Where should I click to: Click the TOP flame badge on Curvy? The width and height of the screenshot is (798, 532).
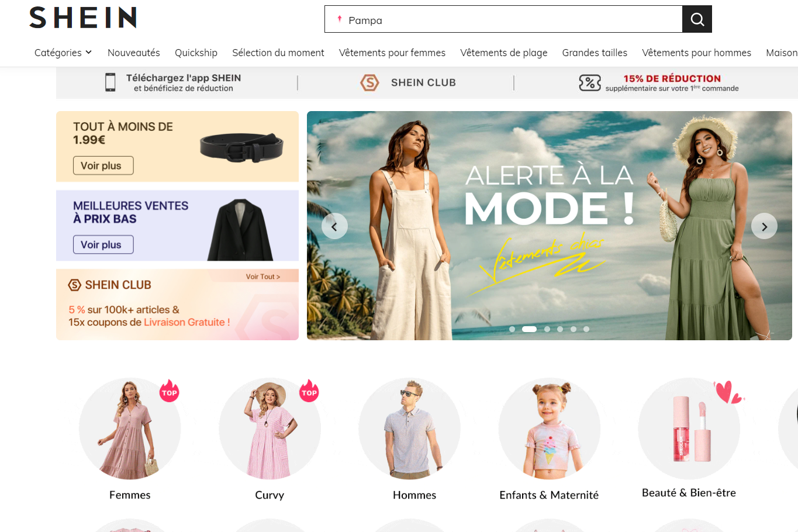coord(309,391)
